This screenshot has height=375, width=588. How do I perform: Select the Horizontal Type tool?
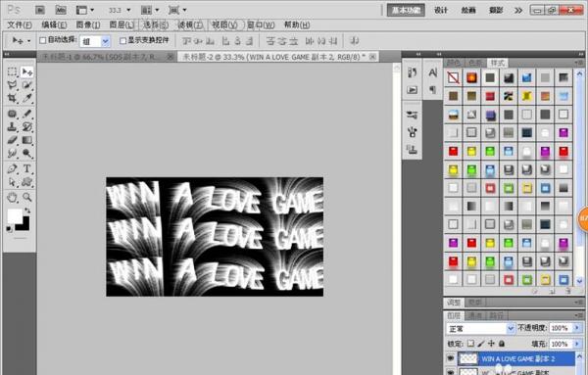coord(27,168)
